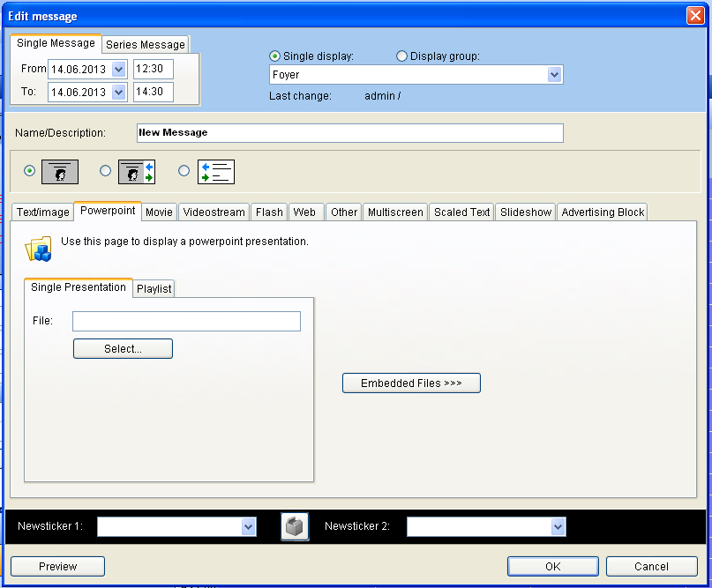Click the folder icon on the Powerpoint page
Image resolution: width=712 pixels, height=588 pixels.
tap(38, 249)
